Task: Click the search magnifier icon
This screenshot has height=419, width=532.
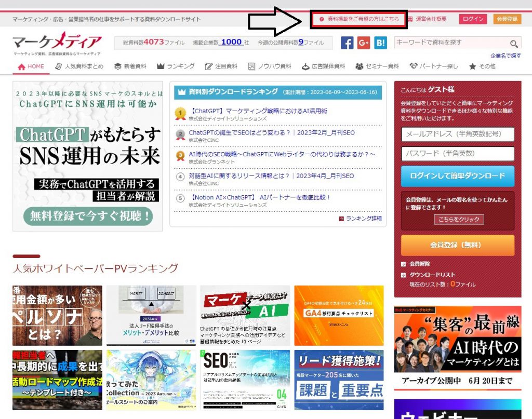Action: click(x=514, y=44)
